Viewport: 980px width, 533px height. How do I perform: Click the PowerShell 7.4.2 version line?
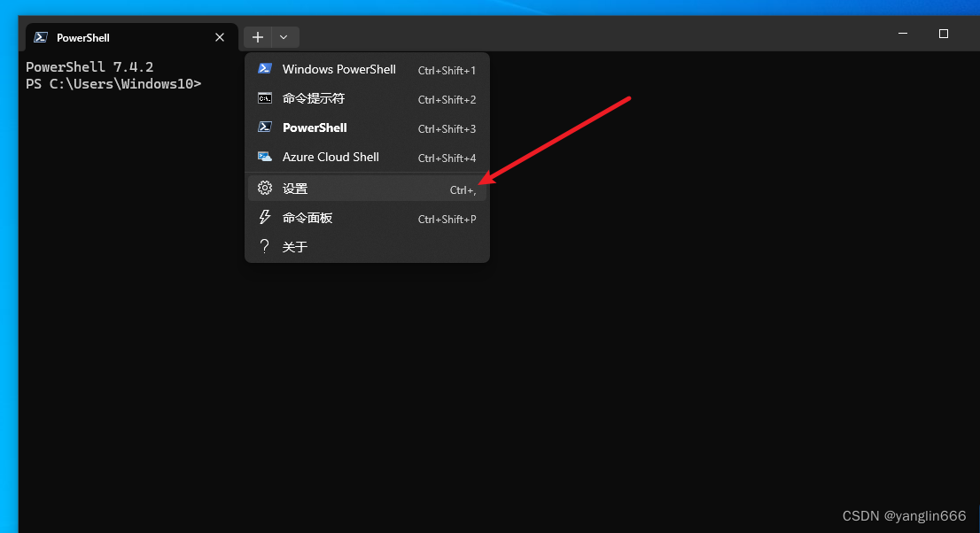pos(89,67)
